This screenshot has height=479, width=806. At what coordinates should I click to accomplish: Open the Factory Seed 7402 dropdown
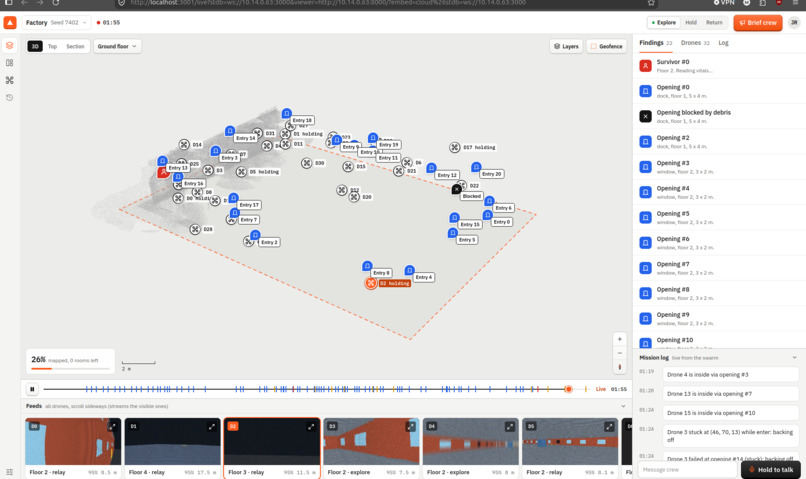tap(57, 23)
